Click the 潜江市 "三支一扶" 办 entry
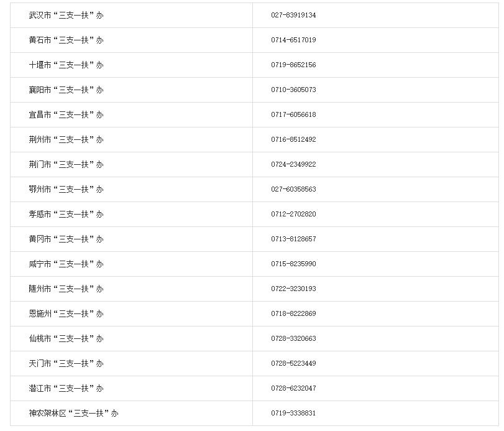Screen dimensions: 504x431 point(66,388)
